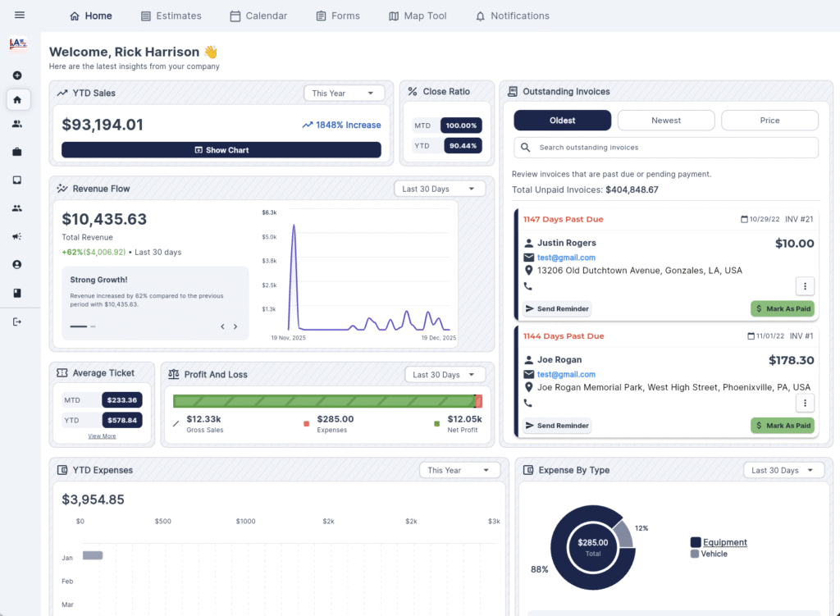Toggle the hamburger menu at top left
Viewport: 840px width, 616px height.
pyautogui.click(x=19, y=14)
